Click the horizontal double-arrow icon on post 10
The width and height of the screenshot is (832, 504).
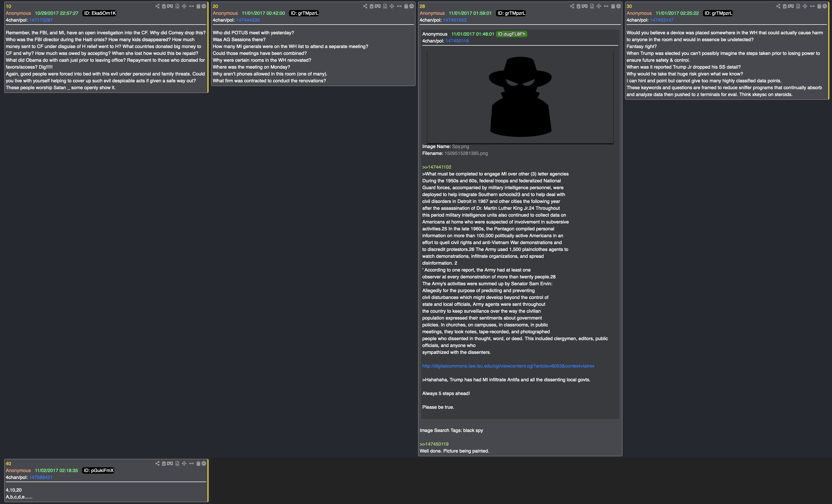pyautogui.click(x=191, y=6)
